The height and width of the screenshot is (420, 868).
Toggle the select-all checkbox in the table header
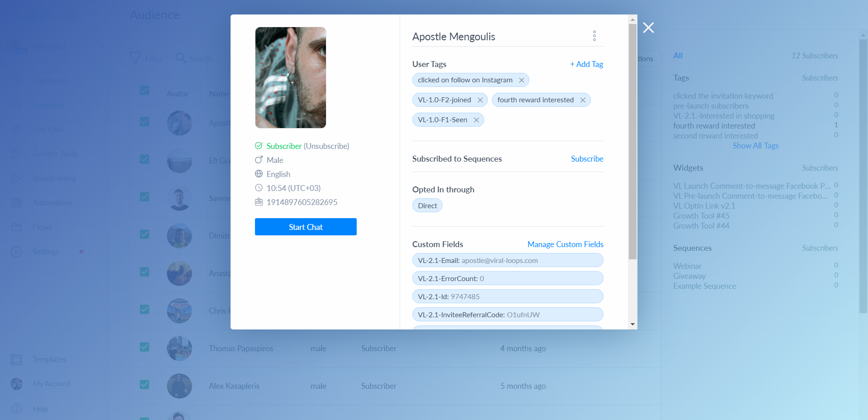click(145, 91)
